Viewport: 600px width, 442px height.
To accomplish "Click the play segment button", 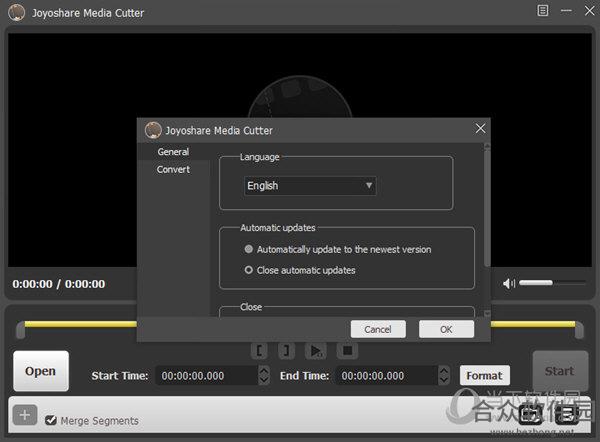I will coord(316,351).
